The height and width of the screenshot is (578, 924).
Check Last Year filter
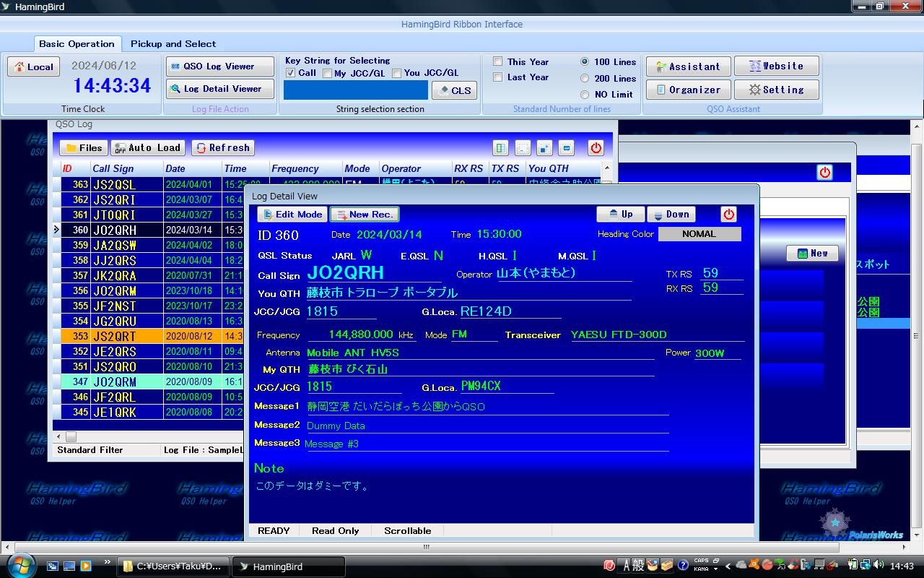[x=497, y=77]
